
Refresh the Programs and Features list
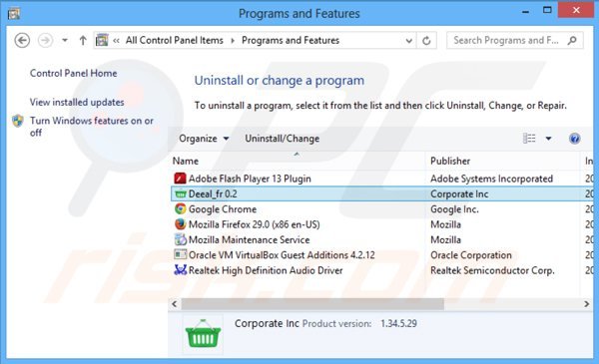coord(426,41)
